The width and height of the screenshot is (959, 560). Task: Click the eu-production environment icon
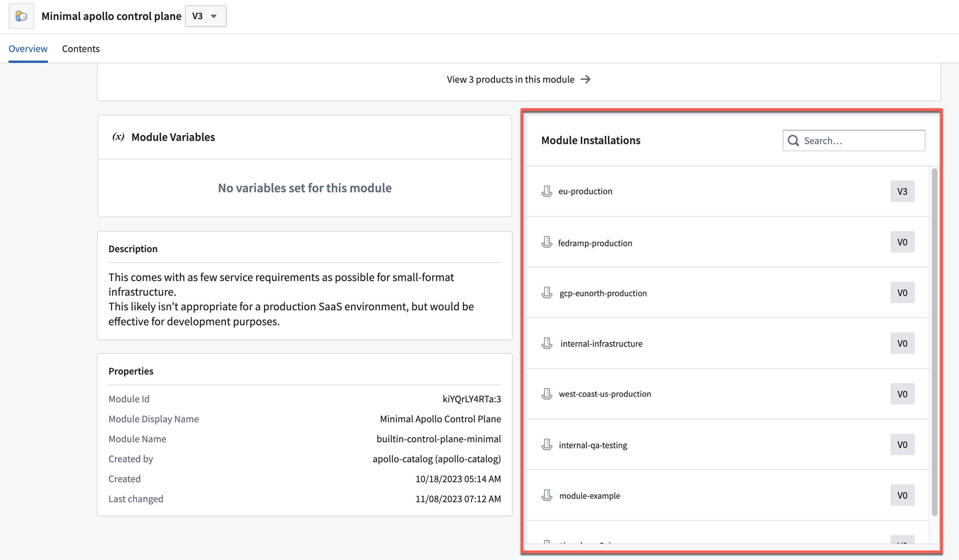coord(547,191)
